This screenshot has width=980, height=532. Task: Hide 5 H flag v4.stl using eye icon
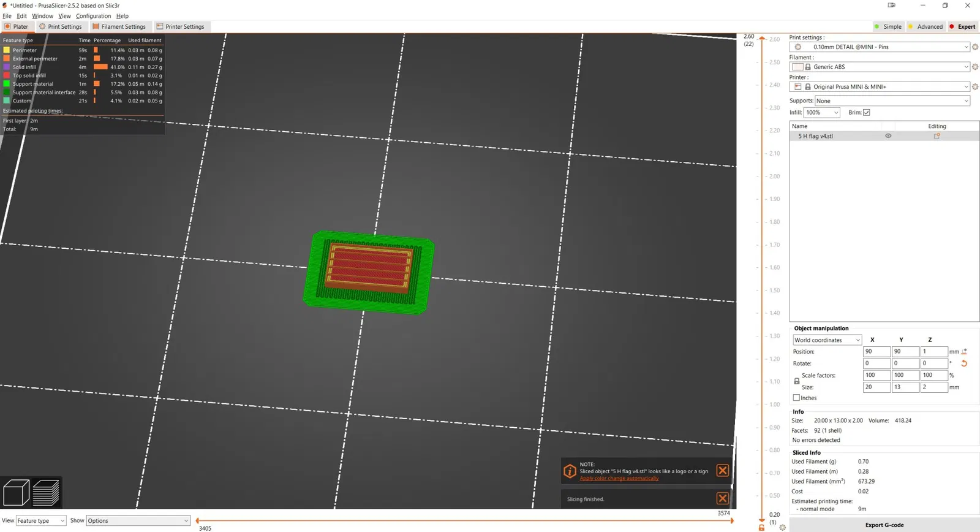pyautogui.click(x=888, y=136)
